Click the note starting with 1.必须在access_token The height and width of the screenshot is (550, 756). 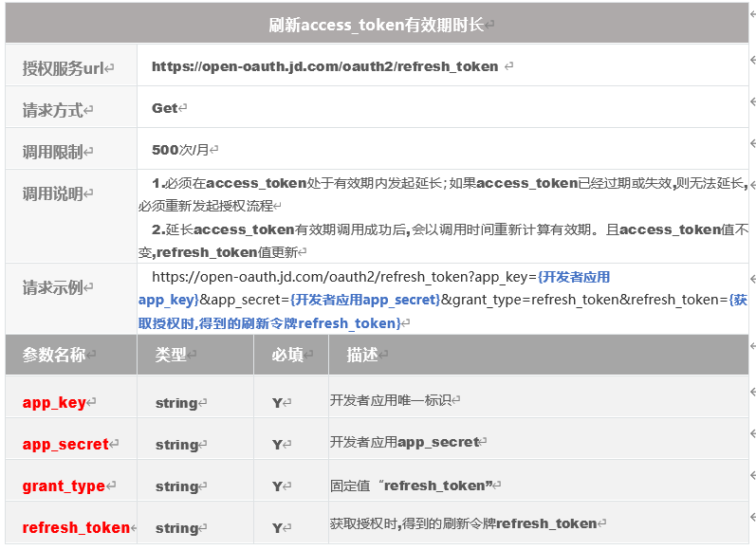(x=443, y=194)
